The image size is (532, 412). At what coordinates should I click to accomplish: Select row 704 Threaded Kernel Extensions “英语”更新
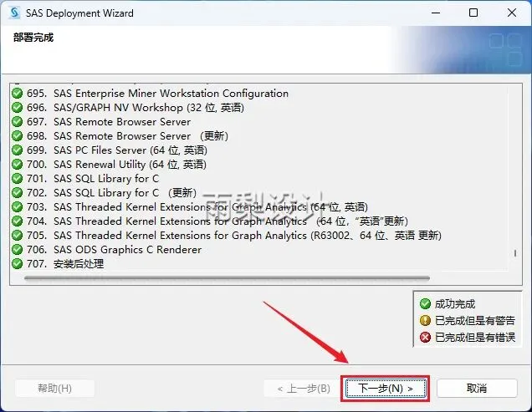pos(210,221)
